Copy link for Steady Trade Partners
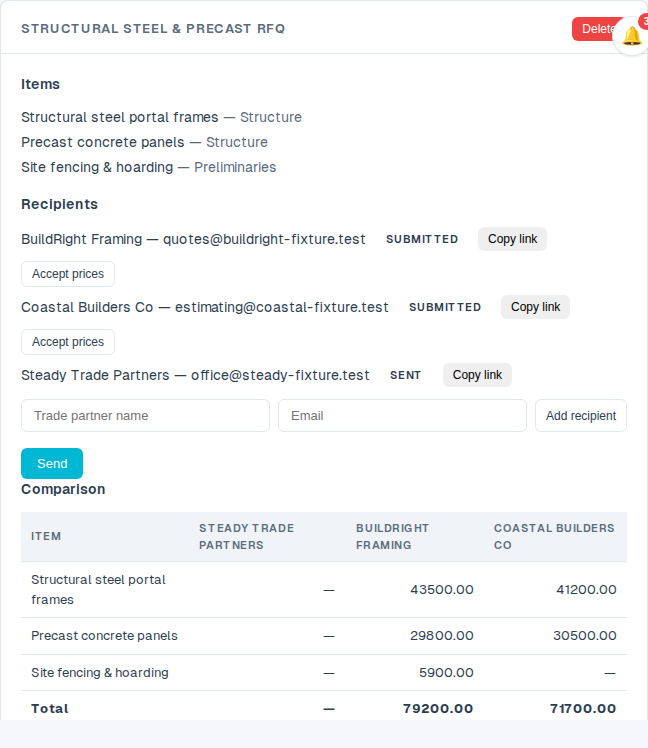 click(477, 375)
